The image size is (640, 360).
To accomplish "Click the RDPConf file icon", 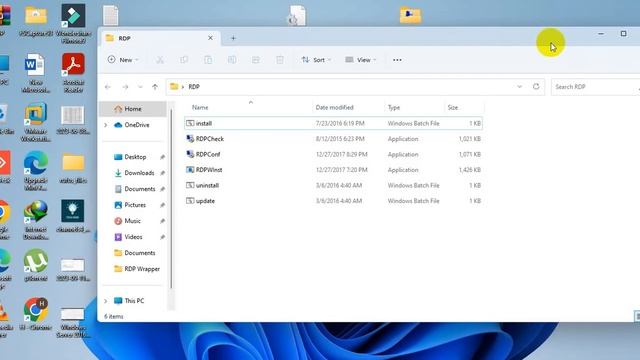I will pos(190,154).
